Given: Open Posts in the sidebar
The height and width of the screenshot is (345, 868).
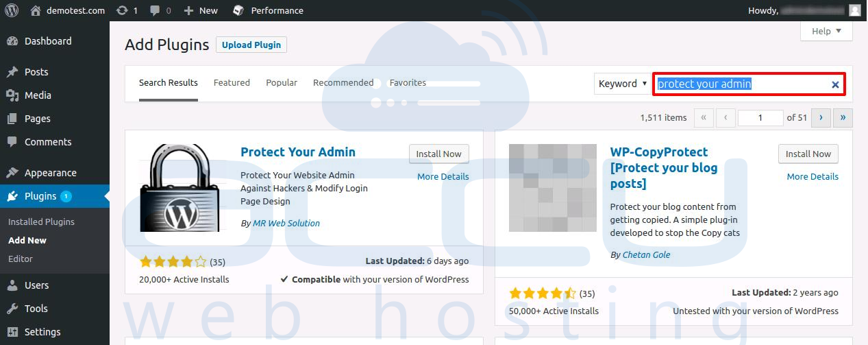Looking at the screenshot, I should (x=55, y=72).
